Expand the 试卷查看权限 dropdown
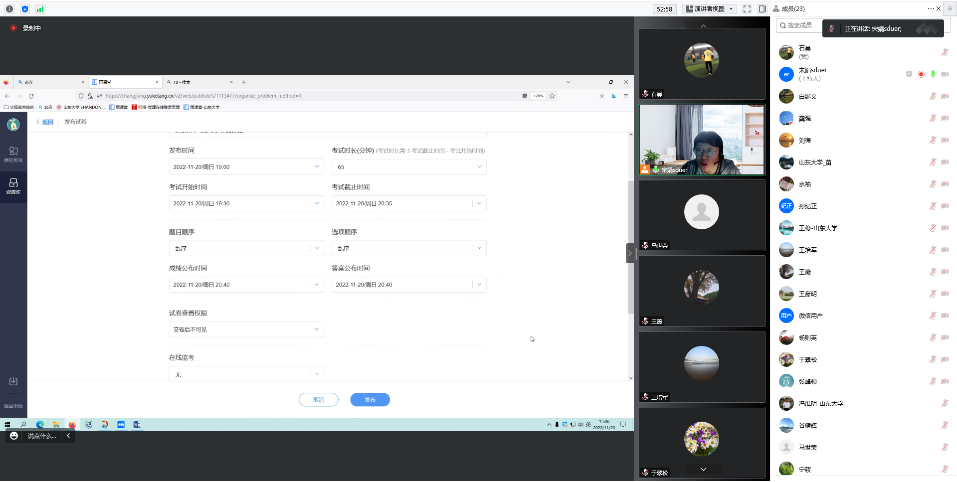This screenshot has height=482, width=957. click(246, 329)
